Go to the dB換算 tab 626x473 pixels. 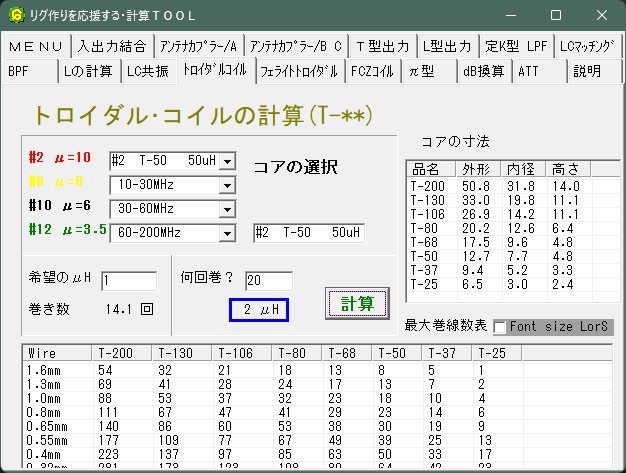[x=484, y=71]
